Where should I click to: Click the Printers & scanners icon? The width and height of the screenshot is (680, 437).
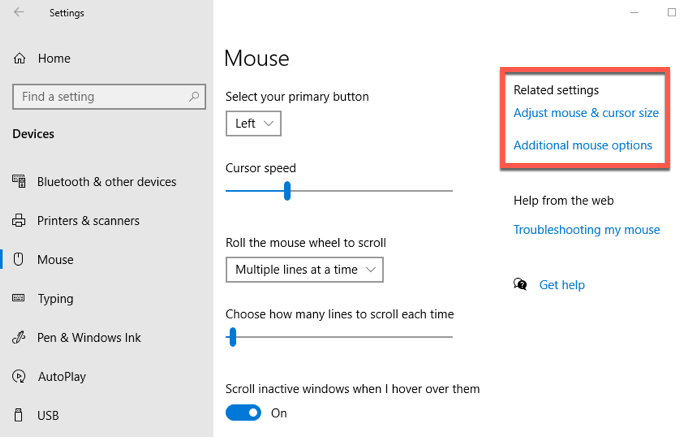19,221
